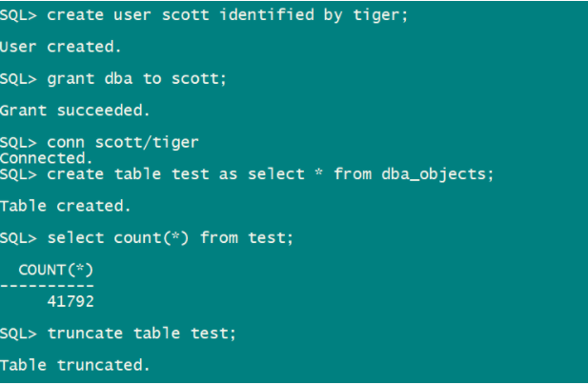Click the "User created." output message
This screenshot has width=588, height=385.
(61, 46)
